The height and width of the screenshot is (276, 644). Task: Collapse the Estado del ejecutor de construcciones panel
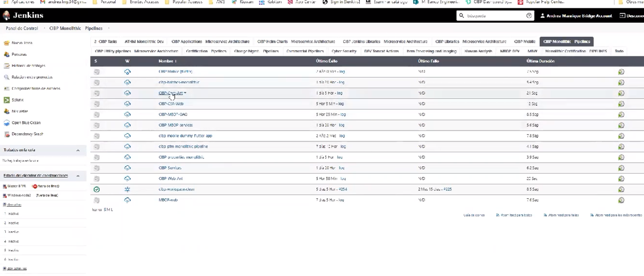[78, 176]
